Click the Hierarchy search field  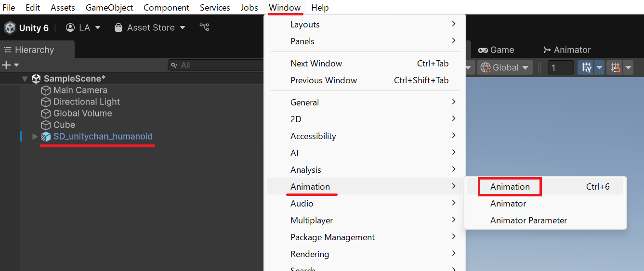point(217,65)
